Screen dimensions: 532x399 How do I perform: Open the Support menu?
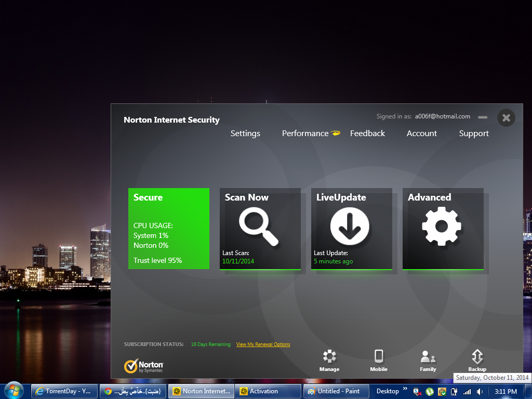(474, 134)
